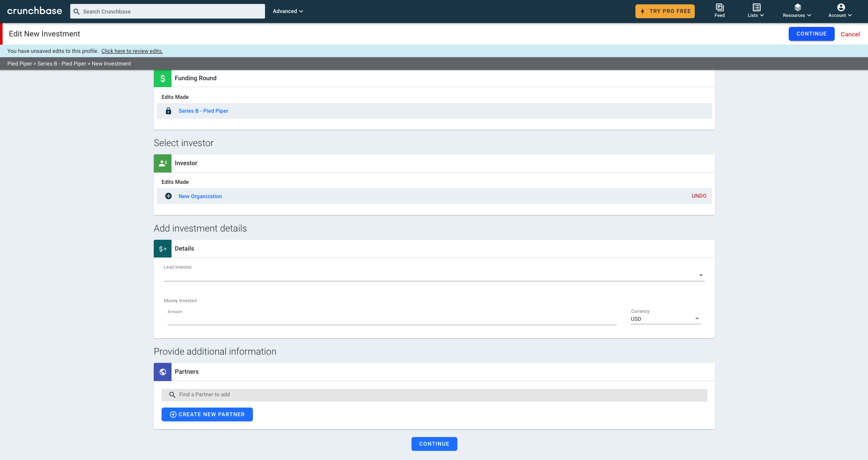
Task: Open the Account avatar icon
Action: coord(841,7)
